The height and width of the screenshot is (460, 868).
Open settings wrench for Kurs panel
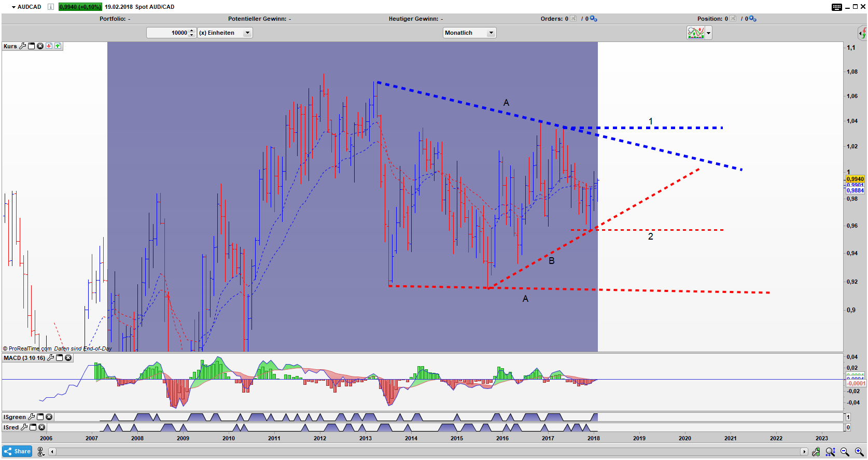(x=22, y=46)
